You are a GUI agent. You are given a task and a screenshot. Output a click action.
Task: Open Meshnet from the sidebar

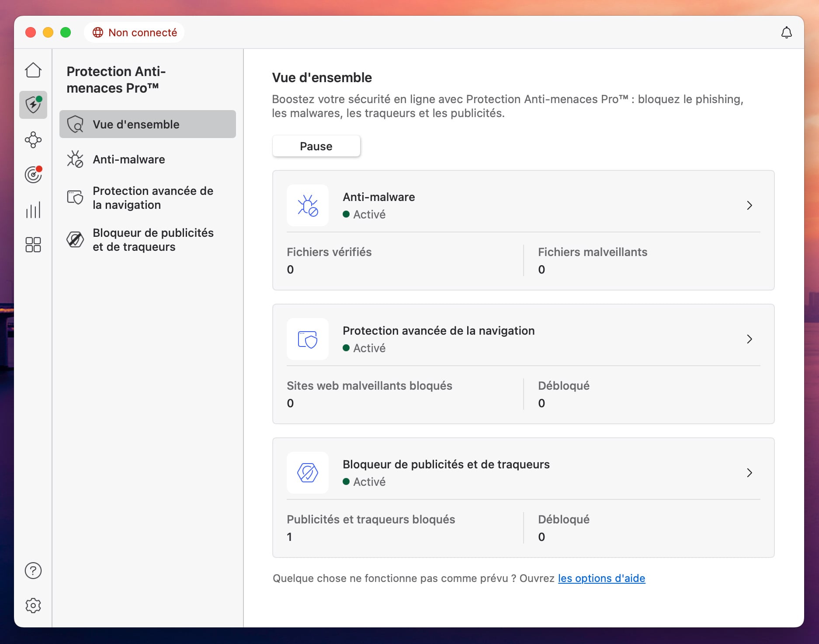coord(33,140)
